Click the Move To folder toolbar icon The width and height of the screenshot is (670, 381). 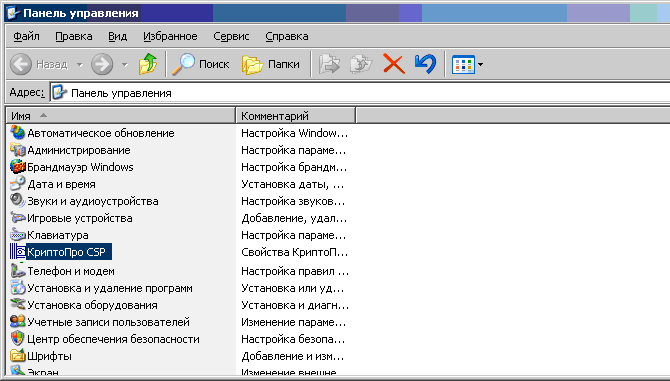pos(329,64)
